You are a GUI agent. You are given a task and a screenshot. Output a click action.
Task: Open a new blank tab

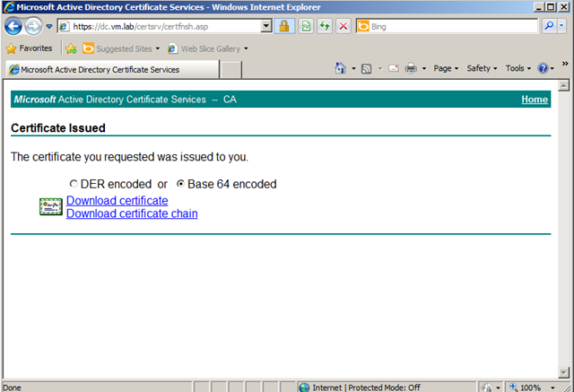click(231, 70)
